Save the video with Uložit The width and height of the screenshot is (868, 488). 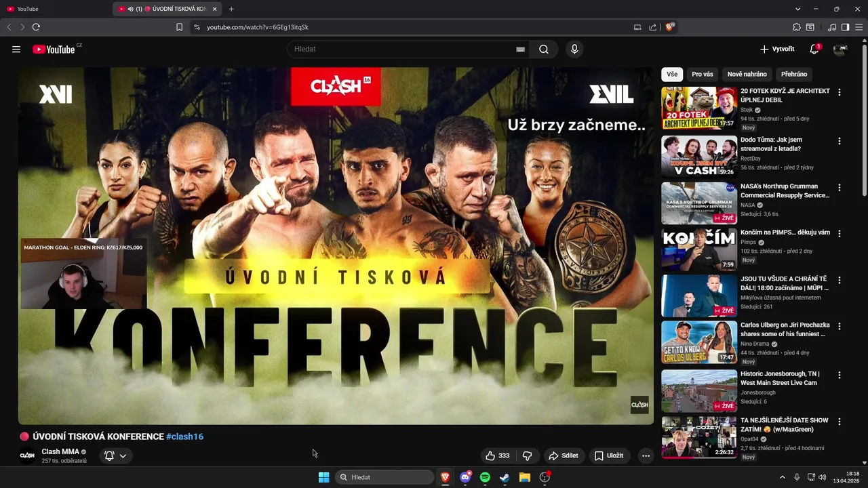pos(609,455)
